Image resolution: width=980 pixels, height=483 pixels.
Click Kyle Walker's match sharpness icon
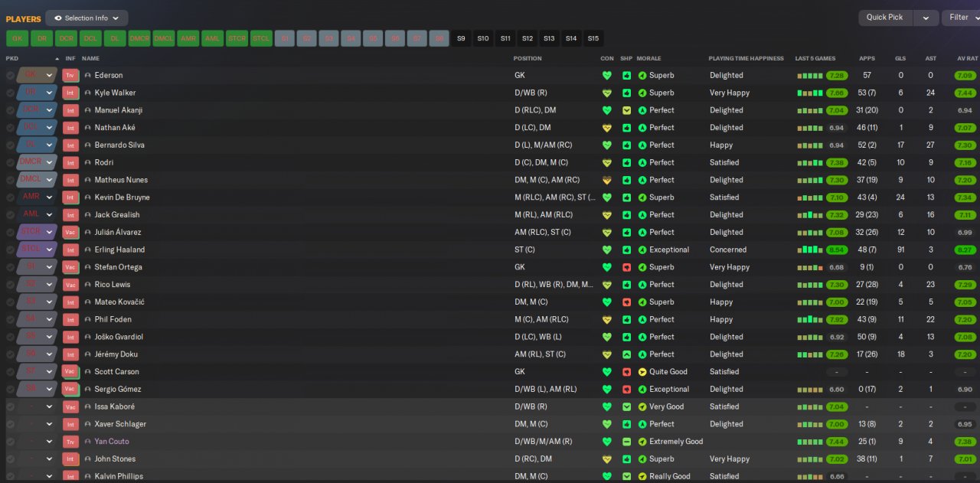[x=626, y=93]
